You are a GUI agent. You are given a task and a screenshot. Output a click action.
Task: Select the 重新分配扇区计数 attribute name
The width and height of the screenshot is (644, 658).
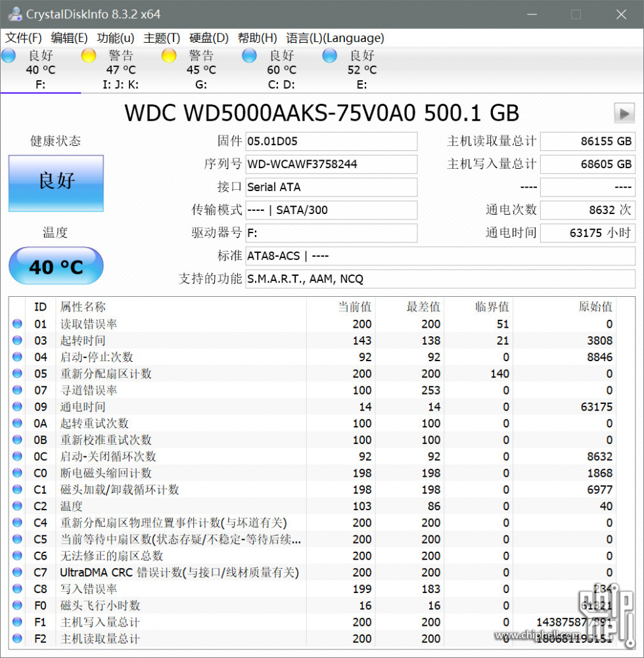[106, 374]
